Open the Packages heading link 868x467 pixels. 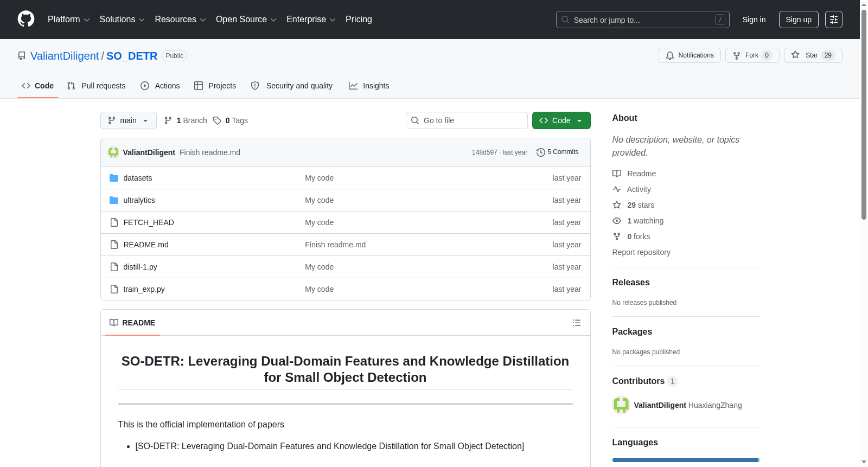[x=632, y=332]
